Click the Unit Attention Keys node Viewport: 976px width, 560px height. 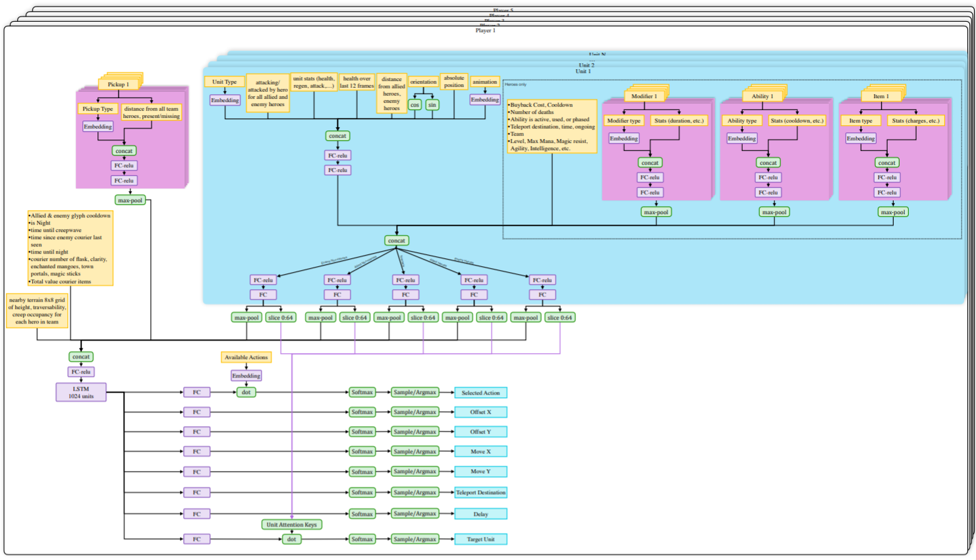(291, 524)
